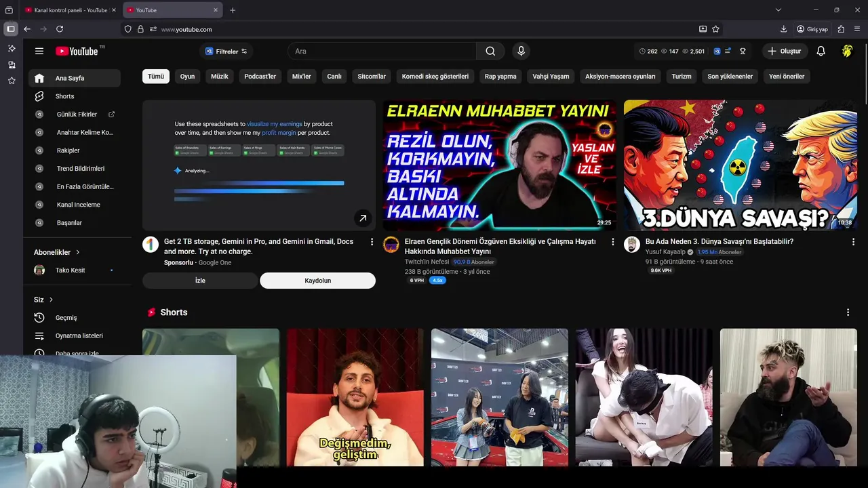Screen dimensions: 868x488
Task: Open Anahtar Kelime sidebar item
Action: point(75,132)
